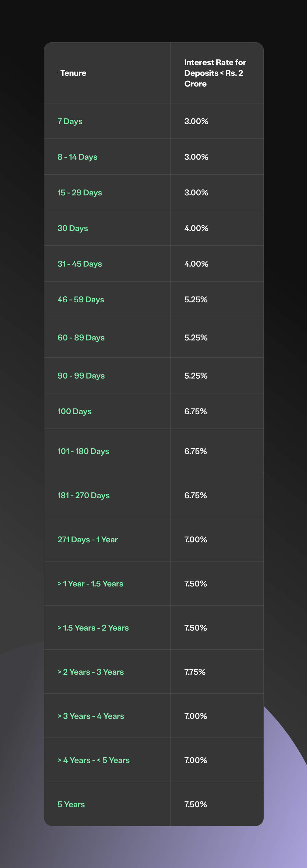Select the > 2 Years - 3 Years tenure
307x868 pixels.
91,672
